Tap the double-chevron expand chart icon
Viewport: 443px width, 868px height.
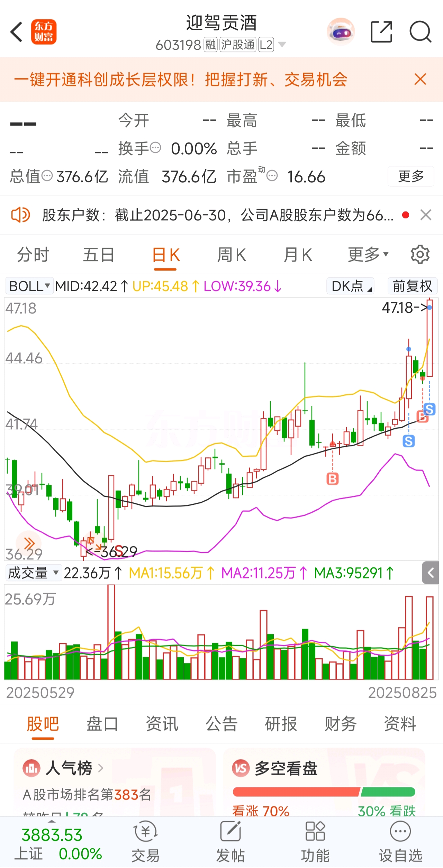point(29,543)
